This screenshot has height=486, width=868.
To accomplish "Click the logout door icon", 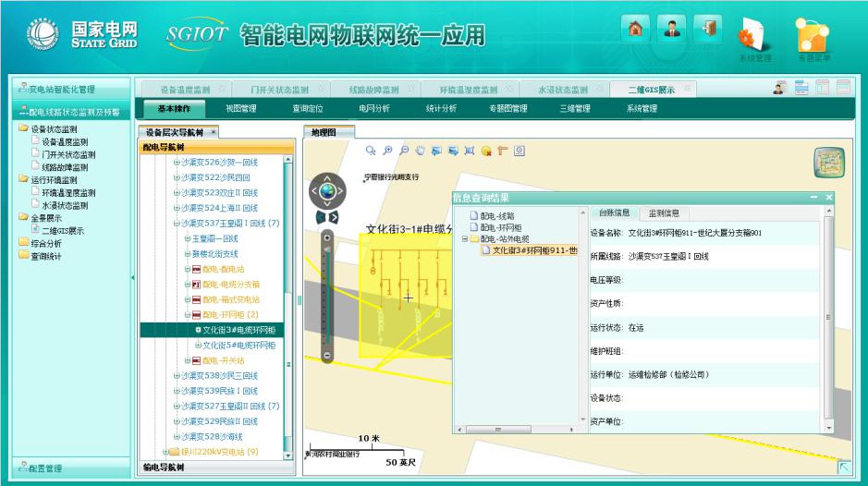I will (x=709, y=29).
